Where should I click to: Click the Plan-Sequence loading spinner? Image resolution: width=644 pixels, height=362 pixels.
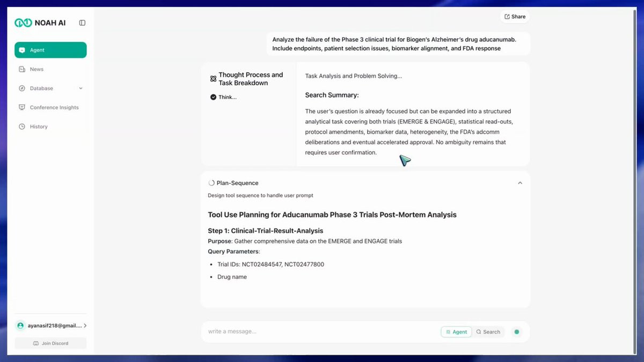tap(211, 183)
